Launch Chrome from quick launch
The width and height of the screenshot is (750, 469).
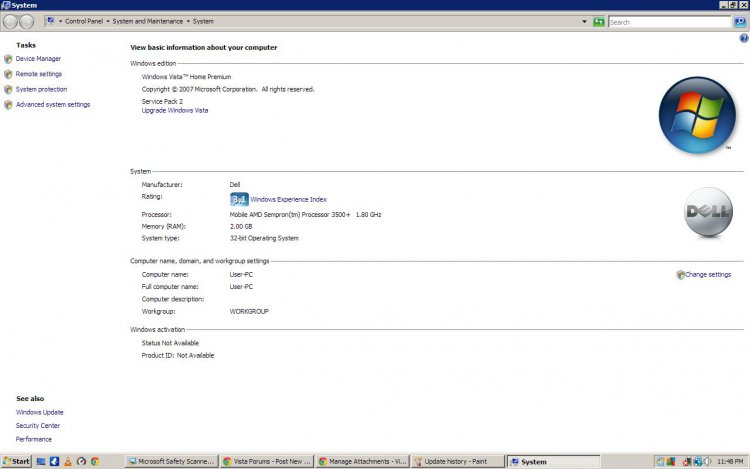pyautogui.click(x=95, y=461)
